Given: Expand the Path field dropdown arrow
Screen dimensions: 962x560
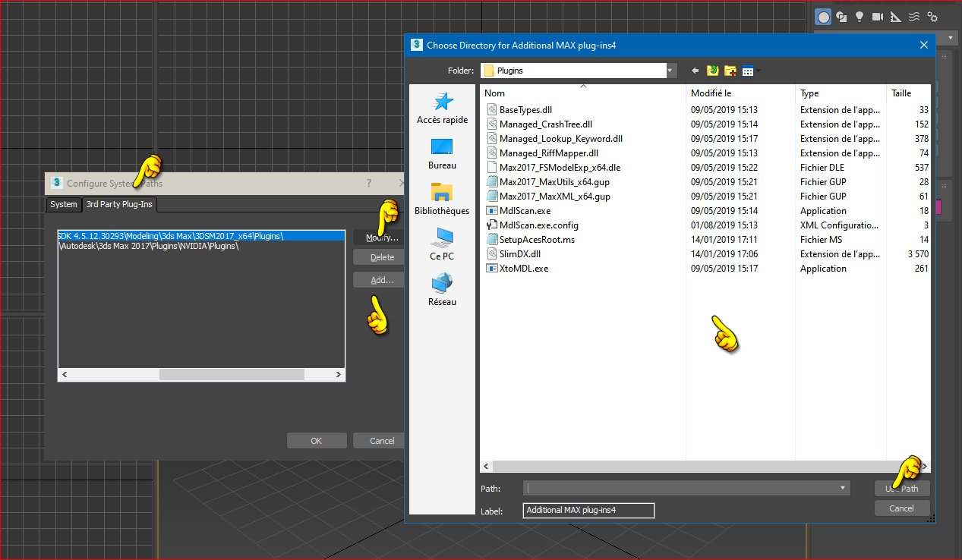Looking at the screenshot, I should tap(843, 488).
